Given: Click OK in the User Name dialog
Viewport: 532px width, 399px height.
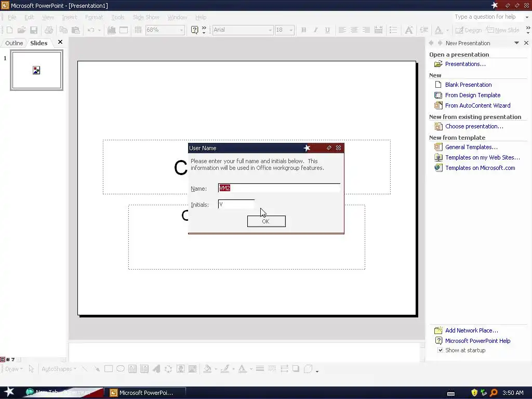Looking at the screenshot, I should [x=267, y=221].
